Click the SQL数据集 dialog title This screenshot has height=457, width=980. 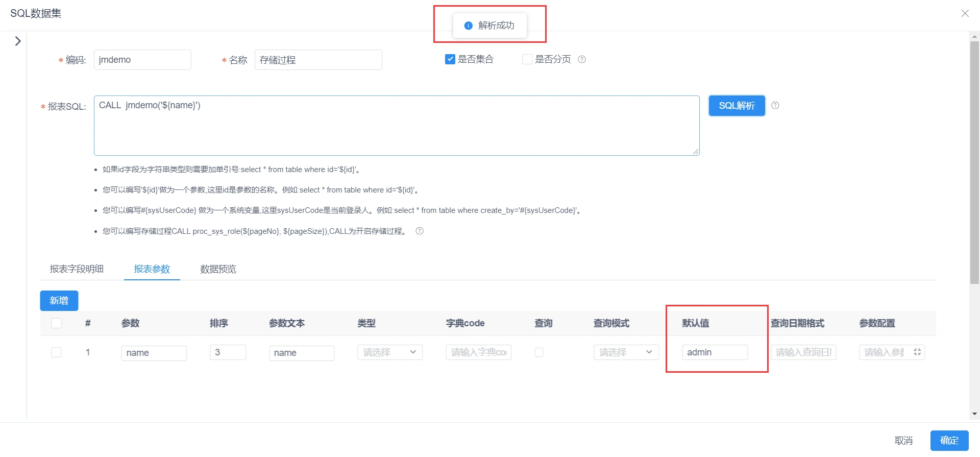tap(36, 13)
